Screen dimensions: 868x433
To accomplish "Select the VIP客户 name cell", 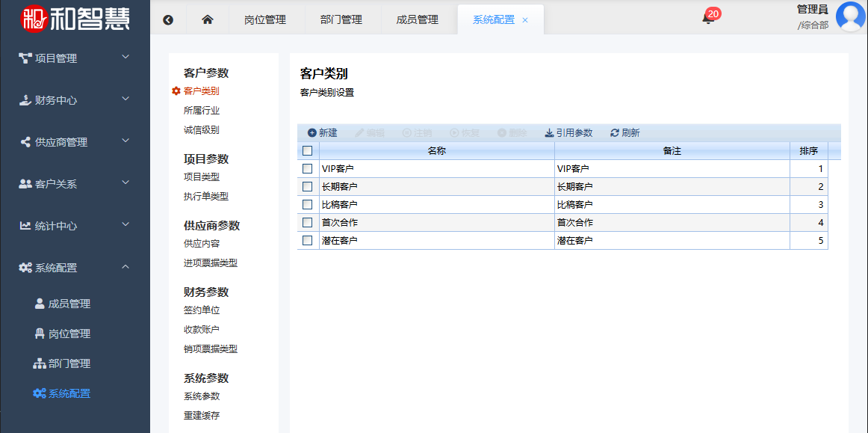I will [437, 168].
